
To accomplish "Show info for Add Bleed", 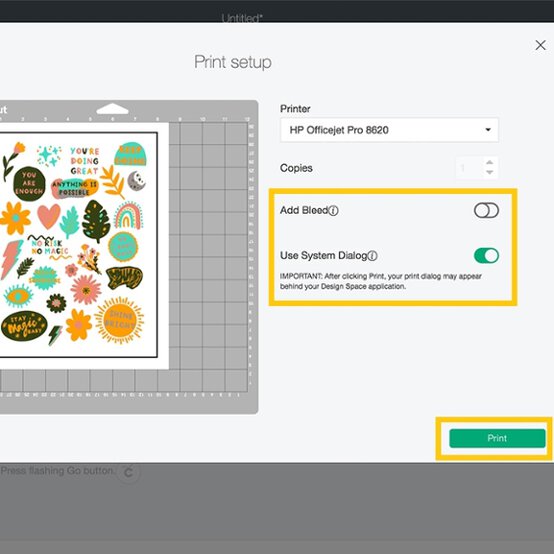I will pos(333,211).
